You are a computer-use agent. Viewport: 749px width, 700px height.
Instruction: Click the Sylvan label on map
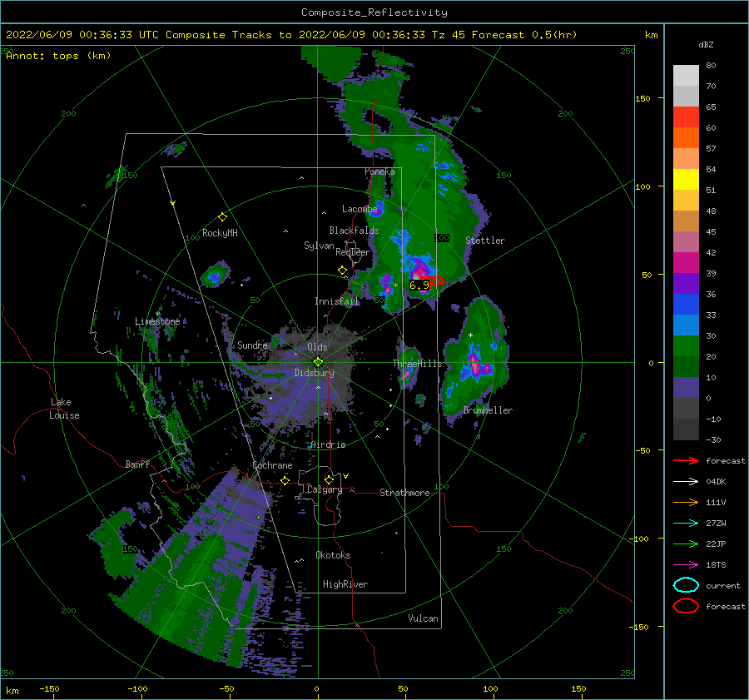[319, 246]
